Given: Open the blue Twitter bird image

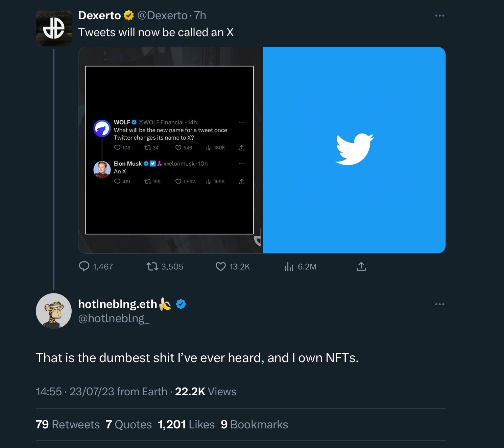Looking at the screenshot, I should click(354, 150).
